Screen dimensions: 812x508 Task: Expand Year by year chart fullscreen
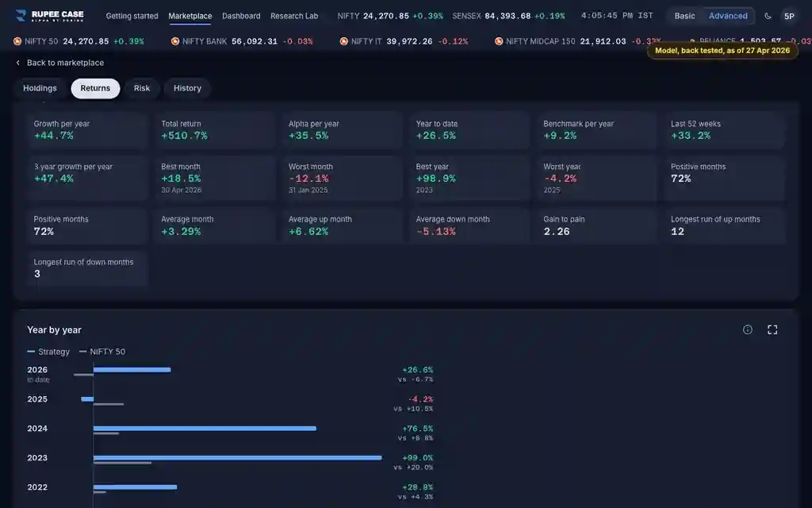point(772,329)
